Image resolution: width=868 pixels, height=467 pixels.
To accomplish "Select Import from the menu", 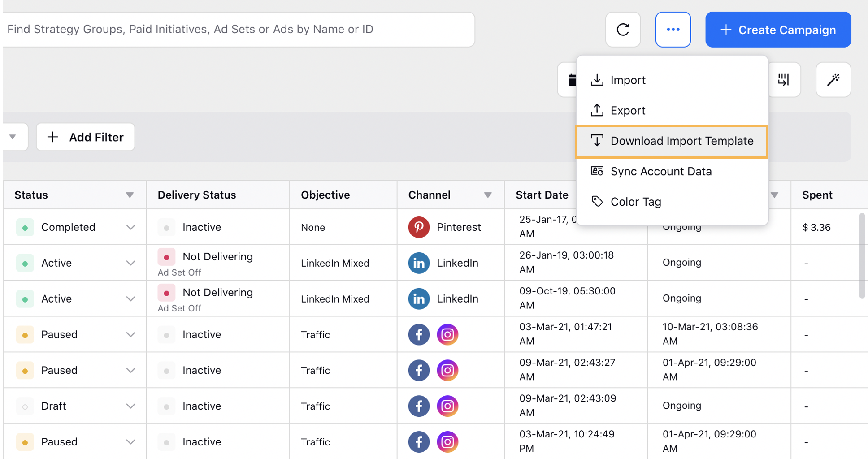I will pos(672,80).
